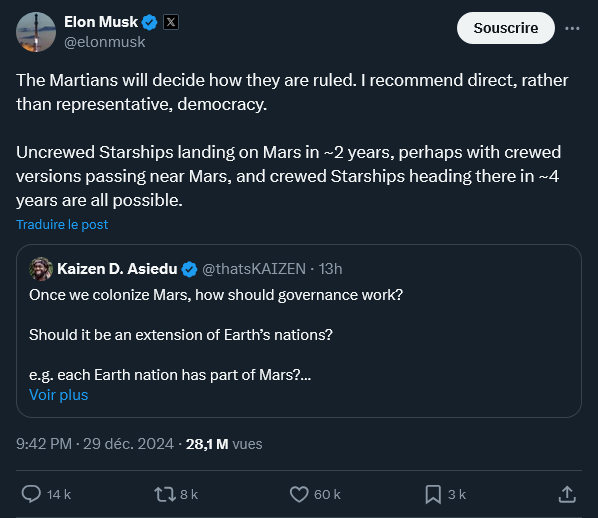Like the post with the heart icon
598x518 pixels.
tap(299, 494)
